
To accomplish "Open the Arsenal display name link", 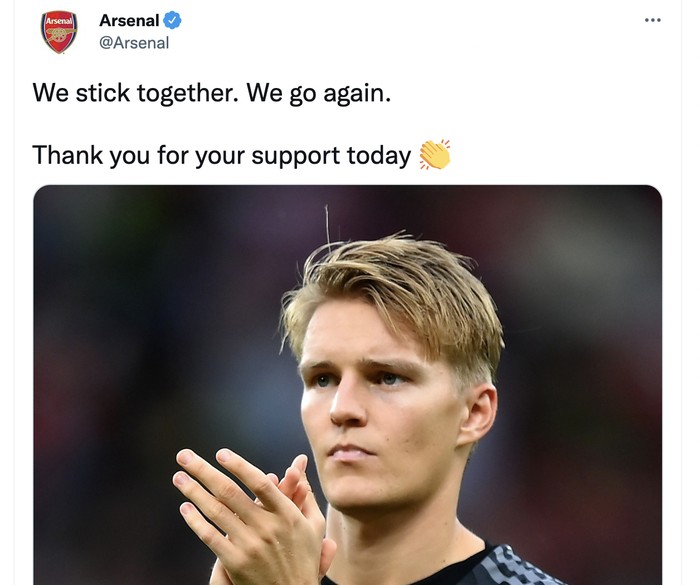I will click(x=129, y=21).
